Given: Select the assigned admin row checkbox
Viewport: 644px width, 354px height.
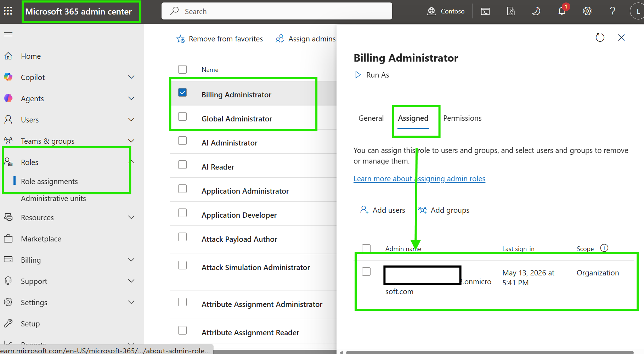Looking at the screenshot, I should click(x=366, y=272).
